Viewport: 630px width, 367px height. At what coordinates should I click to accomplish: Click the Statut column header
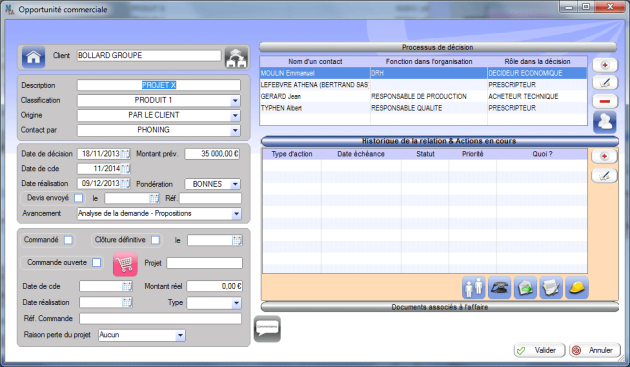coord(425,154)
